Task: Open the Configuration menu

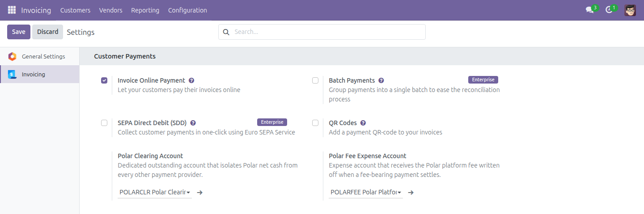Action: tap(187, 10)
